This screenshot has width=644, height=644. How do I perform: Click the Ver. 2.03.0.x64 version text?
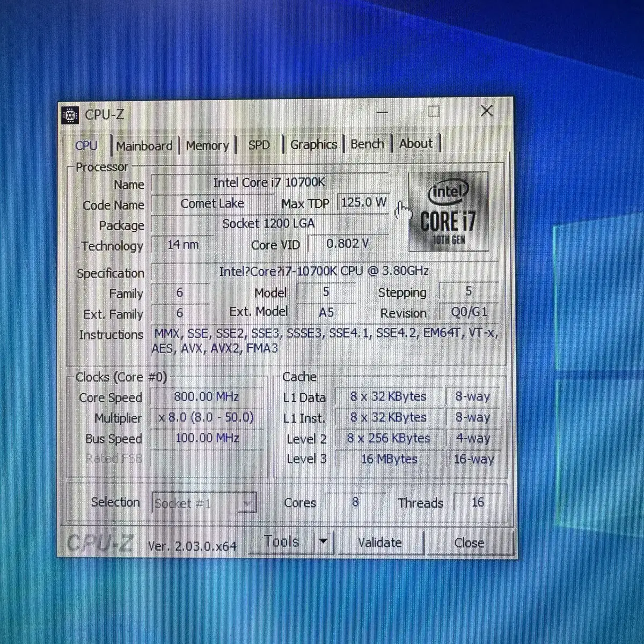coord(192,546)
